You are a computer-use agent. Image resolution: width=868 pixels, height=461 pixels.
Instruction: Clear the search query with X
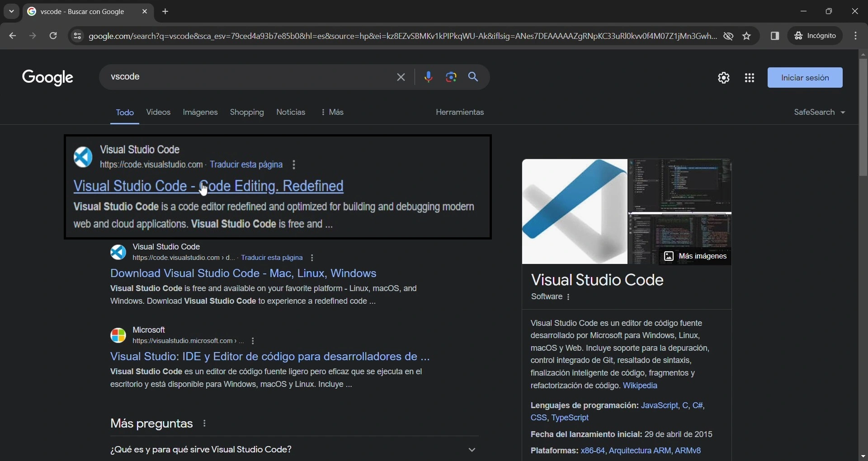click(401, 77)
